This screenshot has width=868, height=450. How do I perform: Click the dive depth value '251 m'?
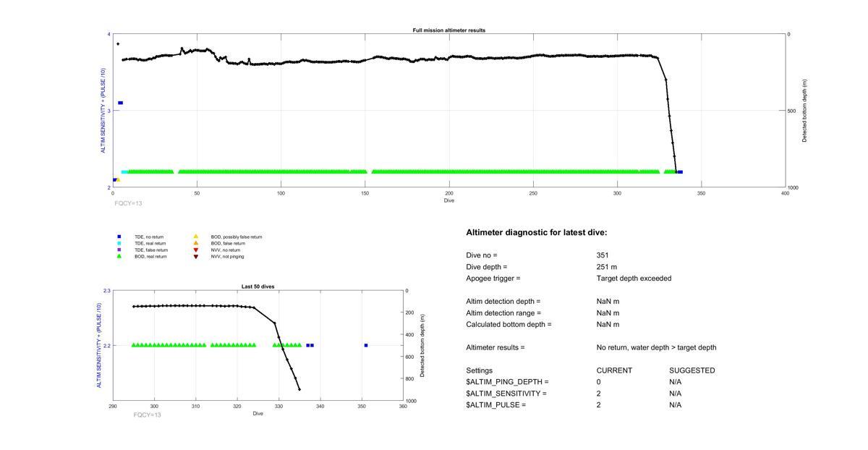[x=606, y=267]
